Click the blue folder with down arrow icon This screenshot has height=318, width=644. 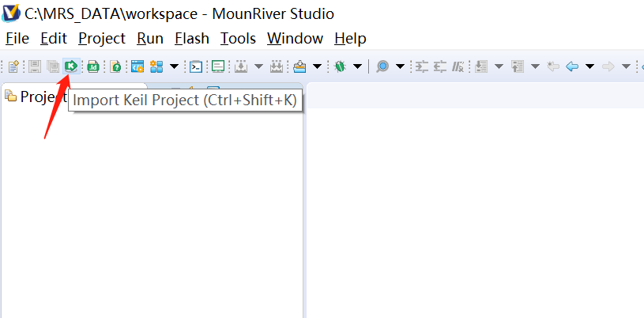coord(300,66)
